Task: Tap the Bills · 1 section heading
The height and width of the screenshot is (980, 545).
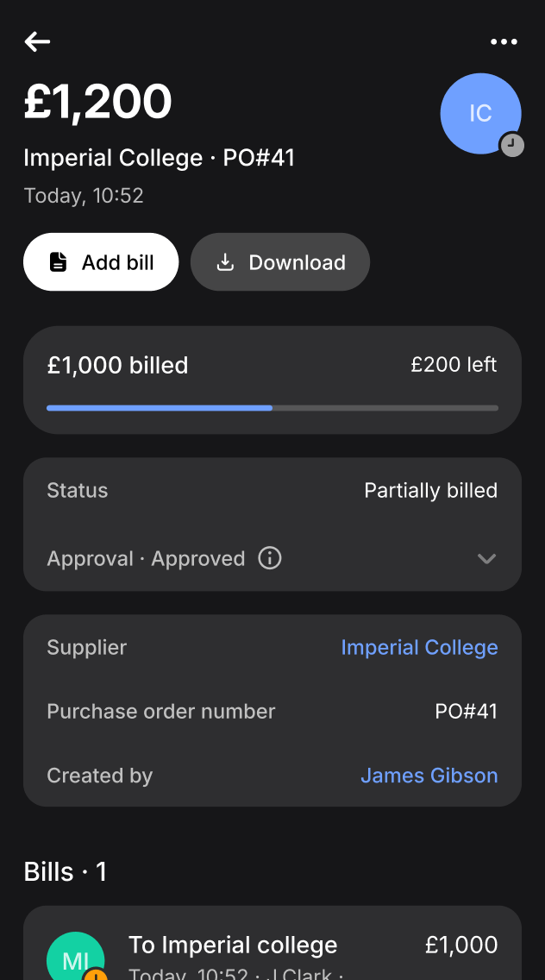Action: pyautogui.click(x=66, y=871)
